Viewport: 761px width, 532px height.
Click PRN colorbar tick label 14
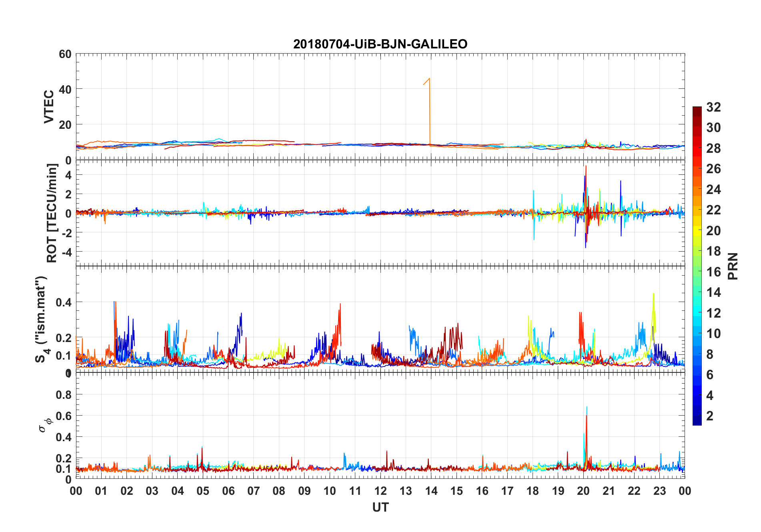pos(713,292)
